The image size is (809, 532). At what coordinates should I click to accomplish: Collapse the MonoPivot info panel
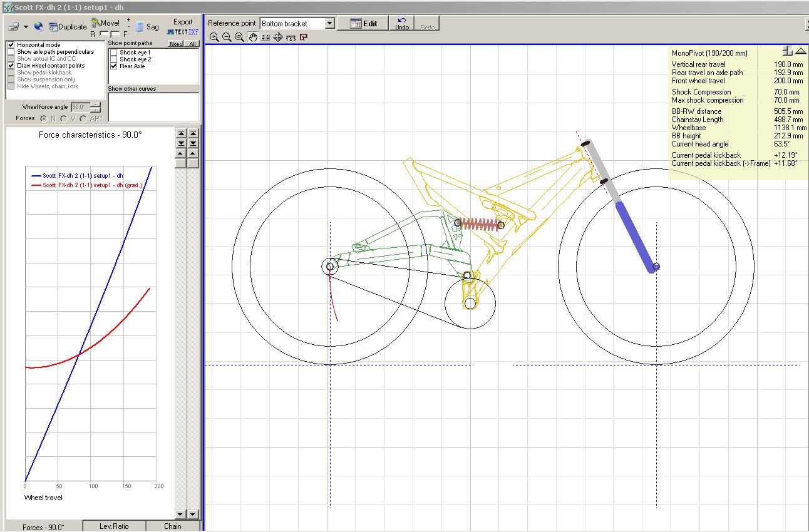[800, 51]
